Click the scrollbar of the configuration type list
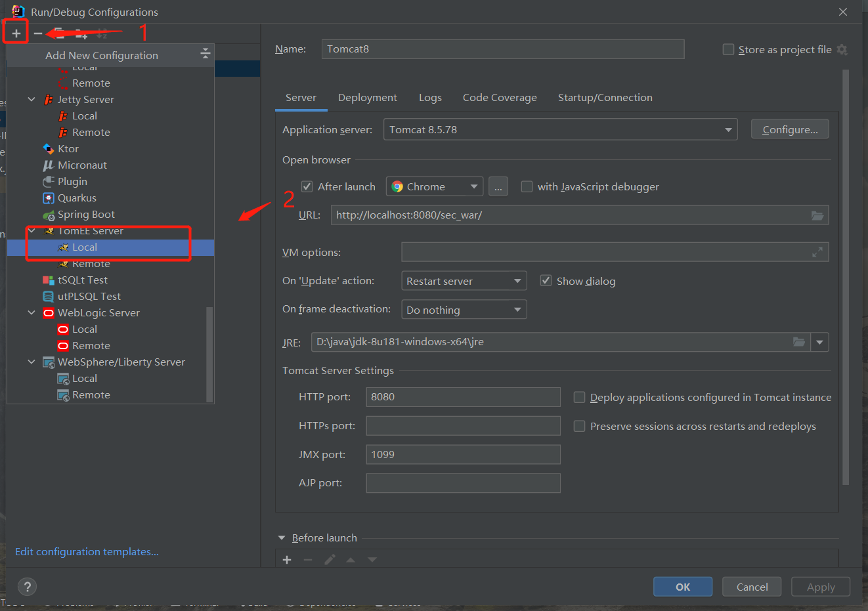Viewport: 868px width, 611px height. (x=209, y=353)
